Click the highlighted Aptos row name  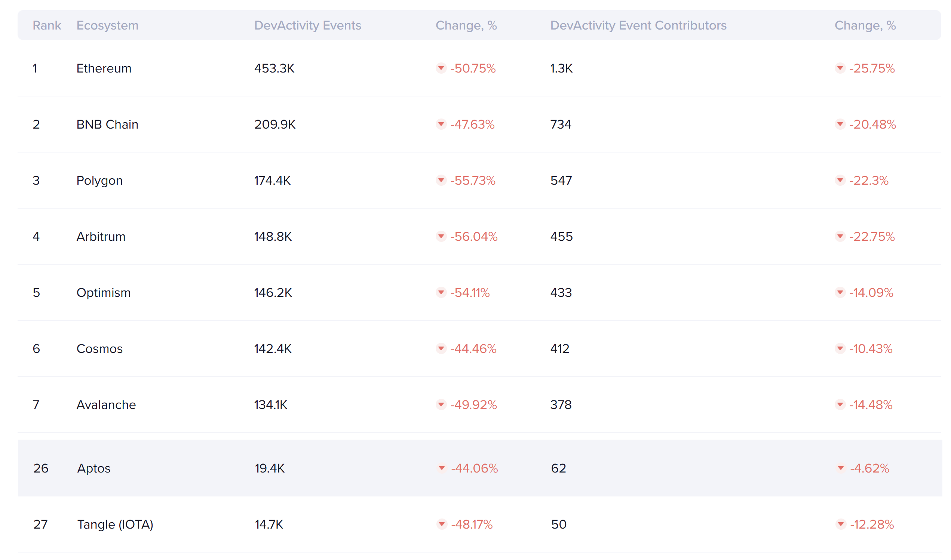click(93, 468)
